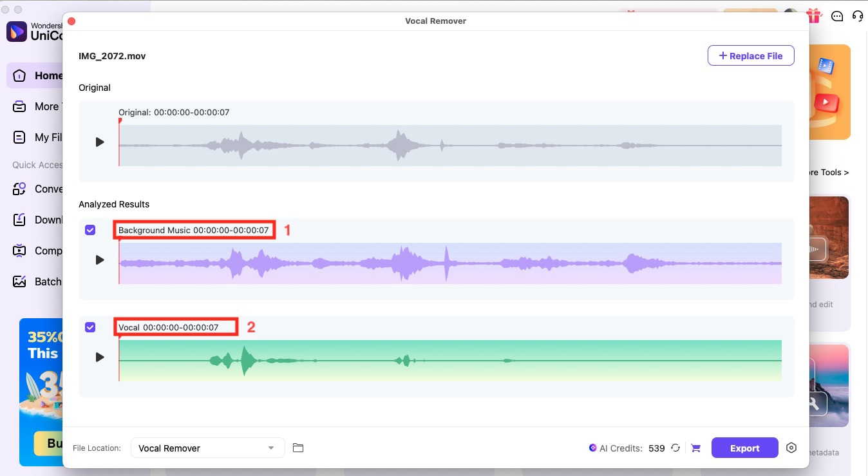Click the Converter sidebar icon
The image size is (868, 476).
20,189
